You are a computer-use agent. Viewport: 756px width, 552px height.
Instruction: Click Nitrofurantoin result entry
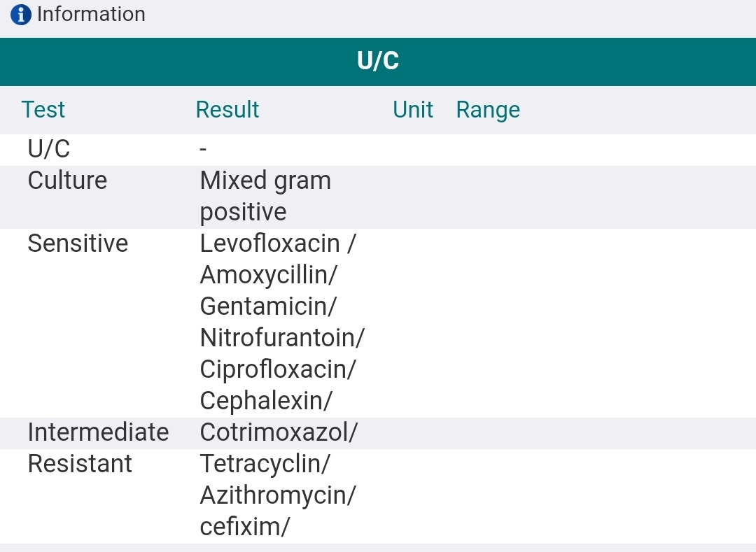point(281,338)
